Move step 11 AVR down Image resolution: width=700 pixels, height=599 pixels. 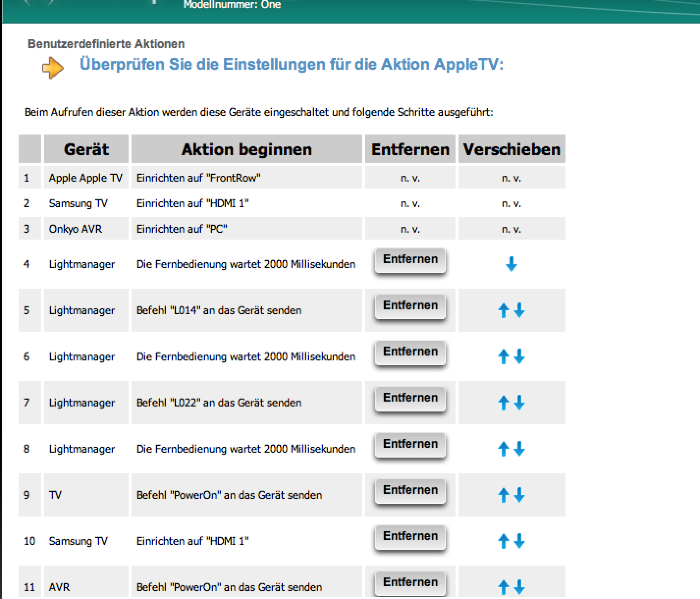click(519, 587)
